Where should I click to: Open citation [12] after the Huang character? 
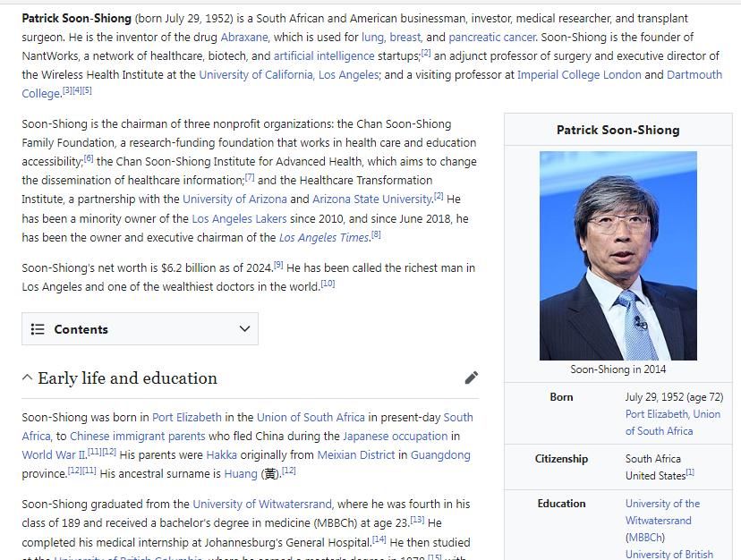[289, 471]
